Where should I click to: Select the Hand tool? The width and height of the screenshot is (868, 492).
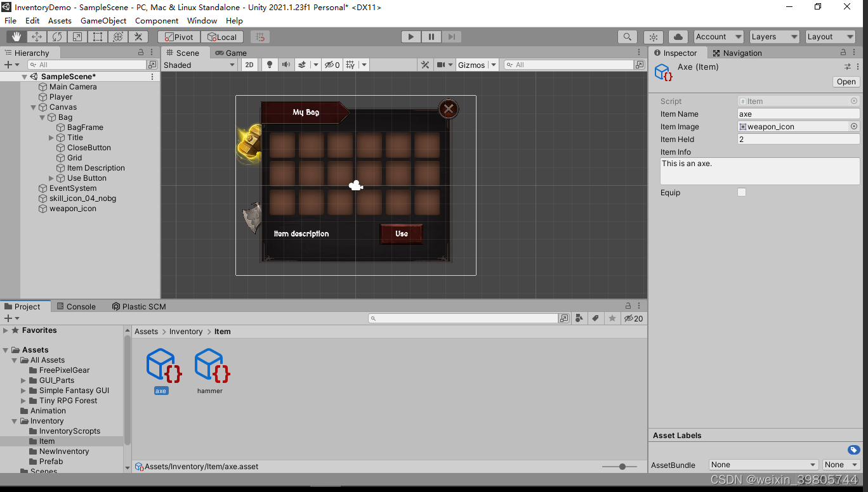[16, 37]
